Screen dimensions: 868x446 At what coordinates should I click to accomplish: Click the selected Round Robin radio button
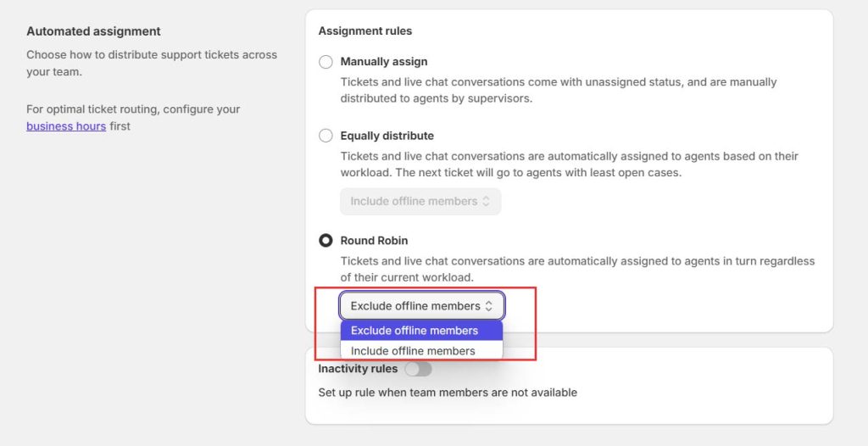[325, 241]
